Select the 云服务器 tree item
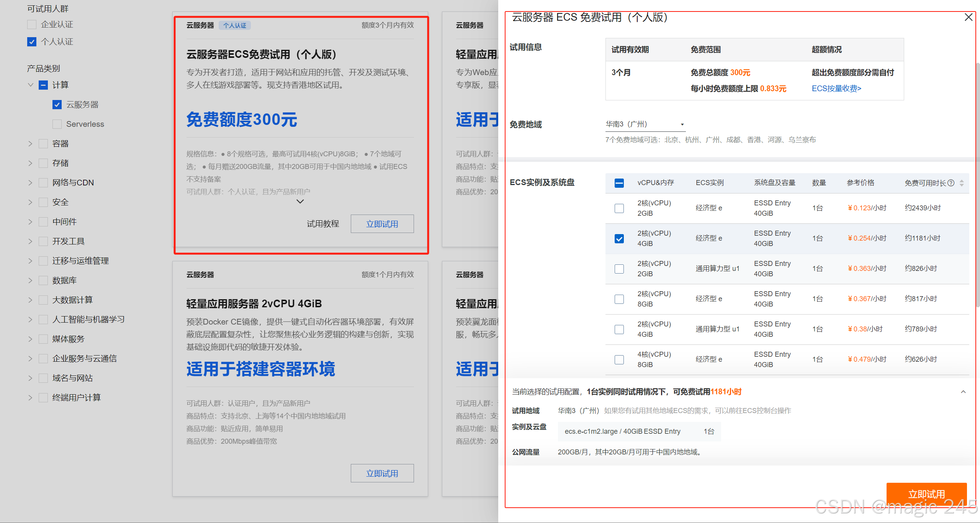 coord(82,105)
